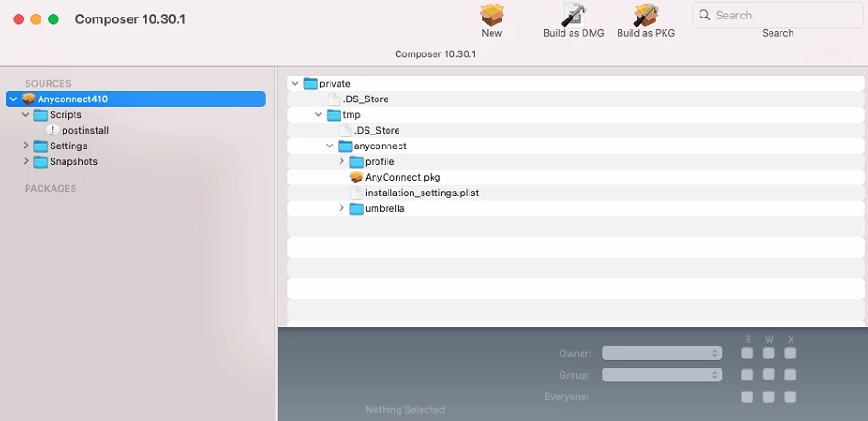Click the Build as DMG hammer icon
This screenshot has width=868, height=421.
(x=573, y=15)
